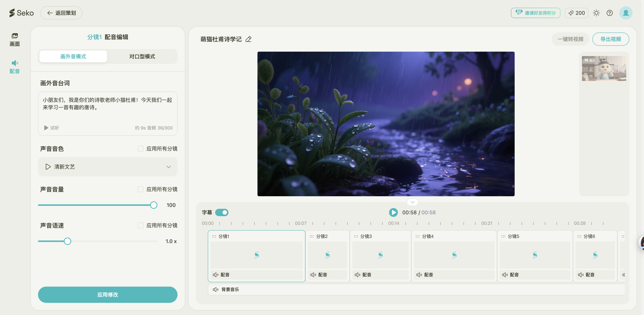Image resolution: width=644 pixels, height=315 pixels.
Task: Click the main rainy forest video preview
Action: 386,124
